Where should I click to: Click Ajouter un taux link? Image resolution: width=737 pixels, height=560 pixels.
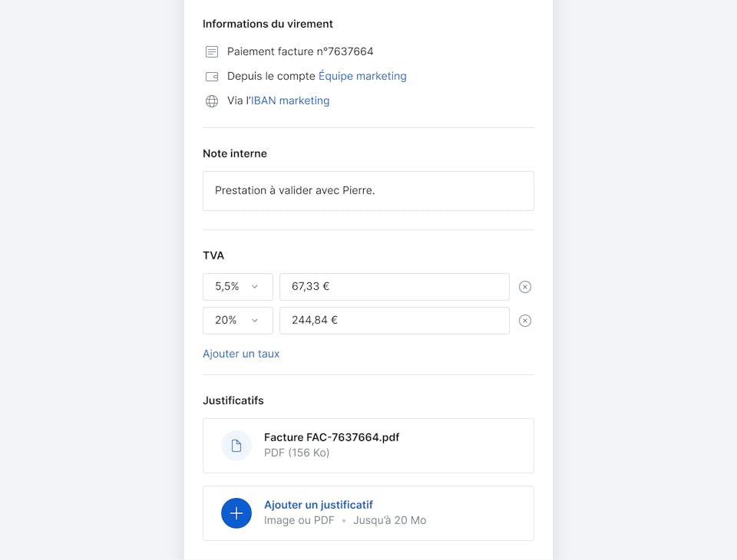coord(241,354)
